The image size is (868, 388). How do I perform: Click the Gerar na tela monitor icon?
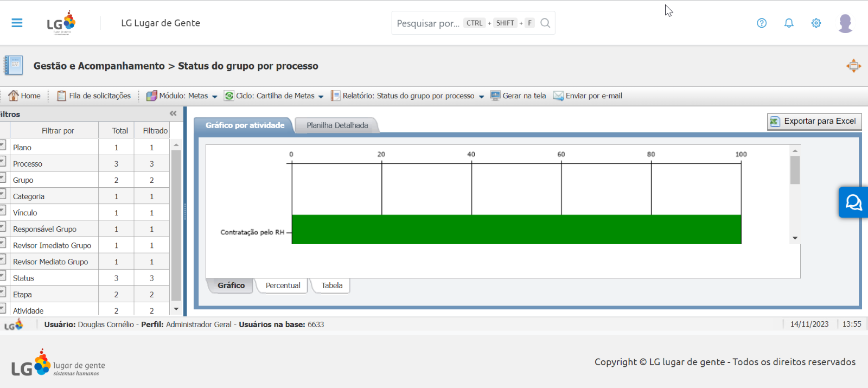click(495, 96)
